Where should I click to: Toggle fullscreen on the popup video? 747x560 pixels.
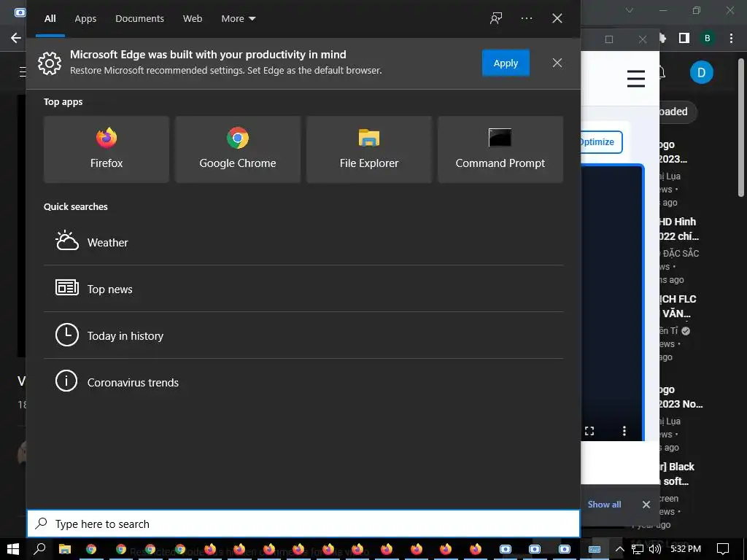tap(589, 431)
